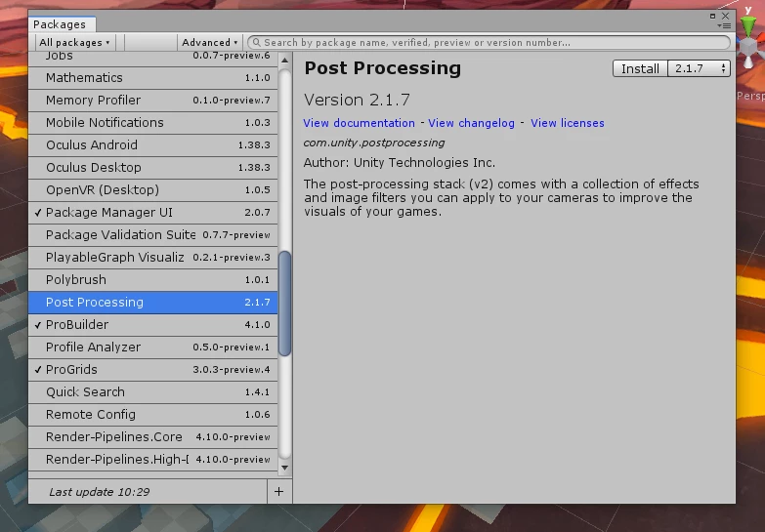
Task: Select the Quick Search package
Action: [153, 392]
